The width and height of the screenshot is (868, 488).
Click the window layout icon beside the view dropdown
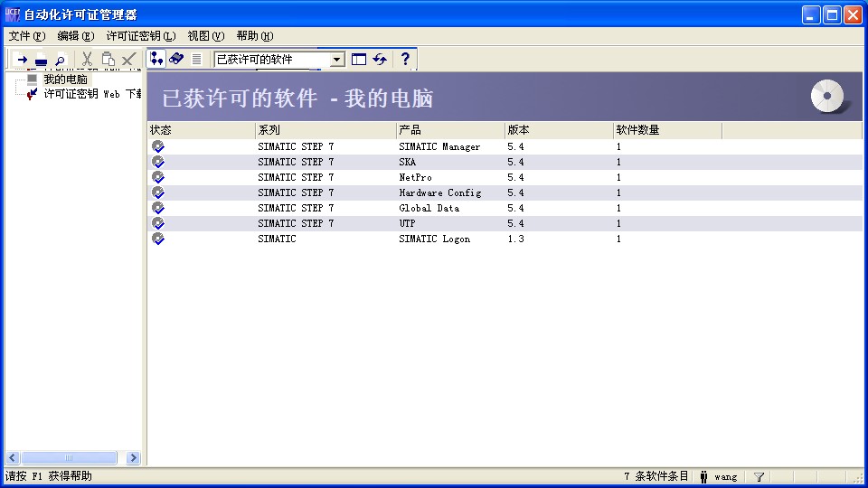click(359, 59)
